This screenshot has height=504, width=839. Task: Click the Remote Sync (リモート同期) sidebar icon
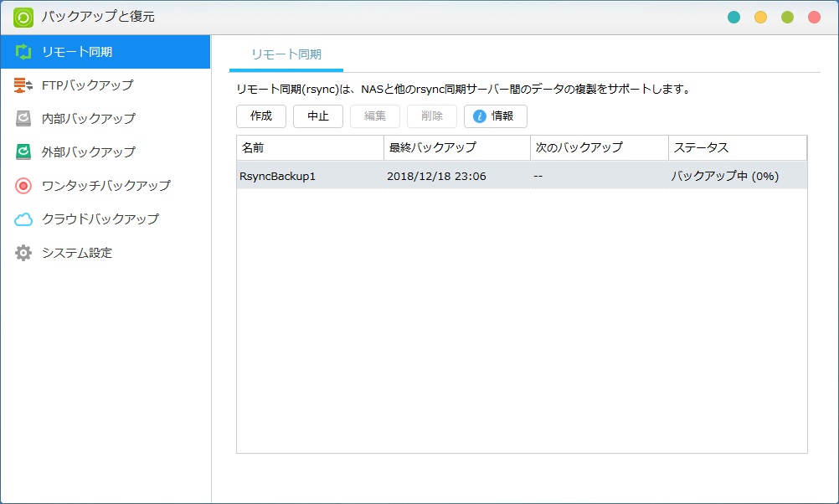click(x=23, y=52)
